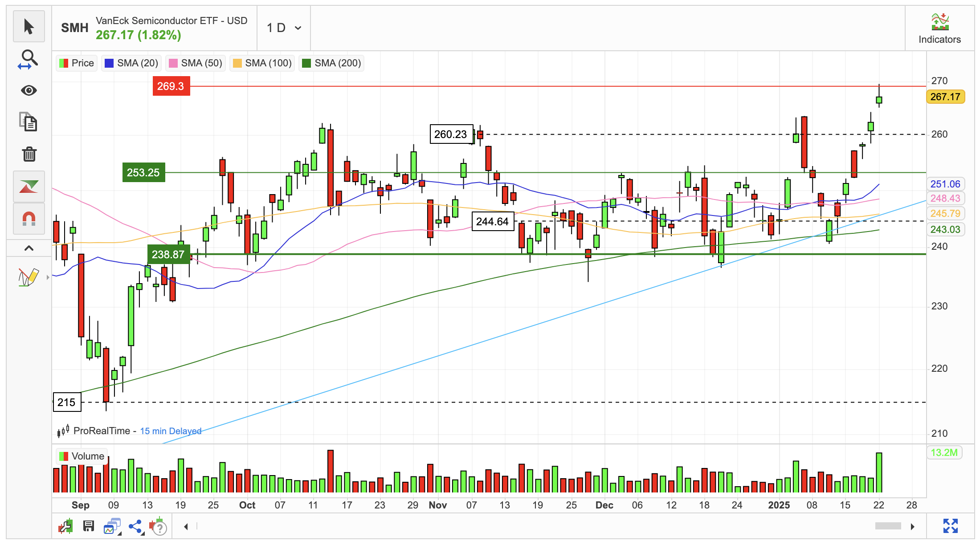
Task: Toggle the SMA (200) legend item
Action: click(331, 63)
